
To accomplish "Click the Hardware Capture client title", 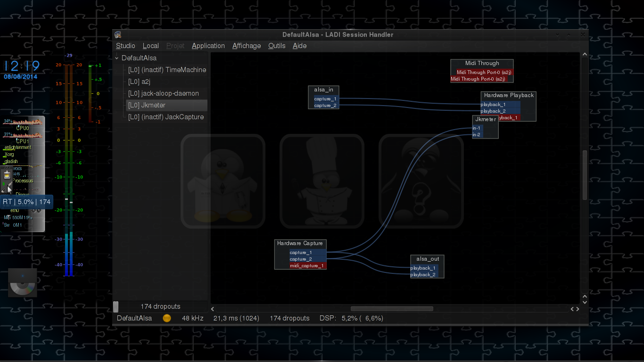I will pyautogui.click(x=300, y=243).
